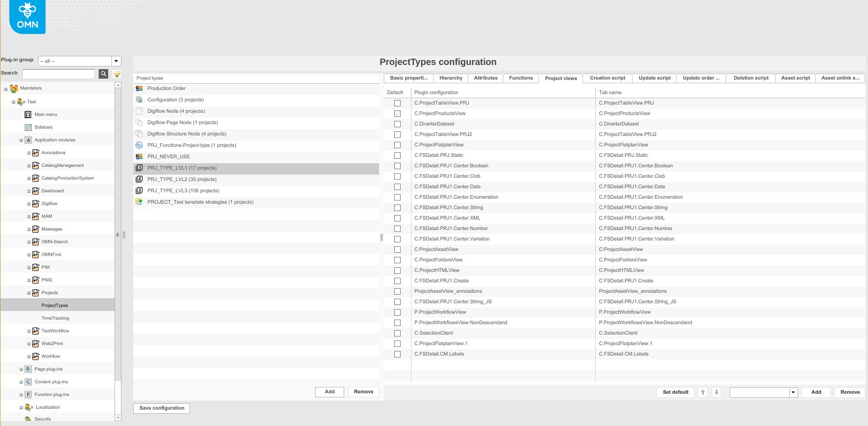Enable Default for C.ProjectTableView.PRJ
868x426 pixels.
397,103
